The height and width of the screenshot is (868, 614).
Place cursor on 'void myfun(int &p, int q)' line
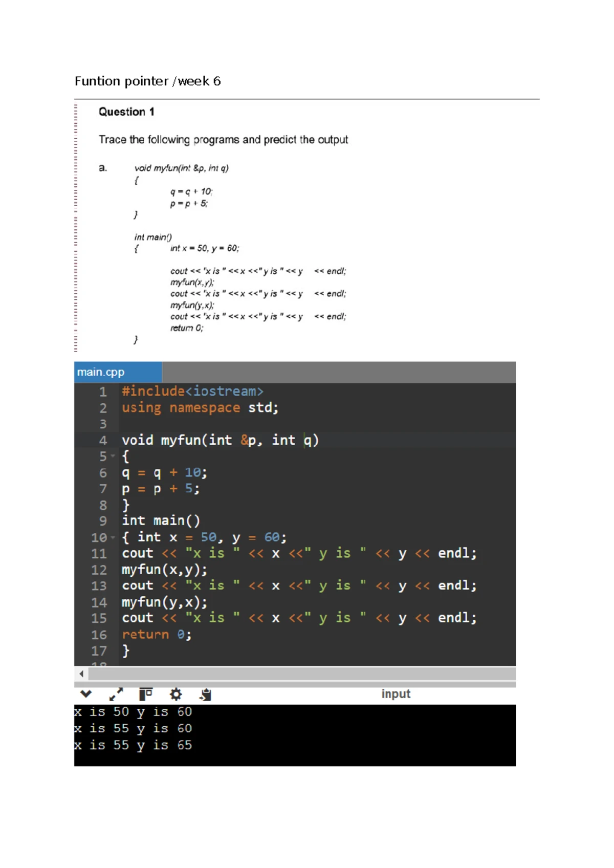click(x=220, y=440)
